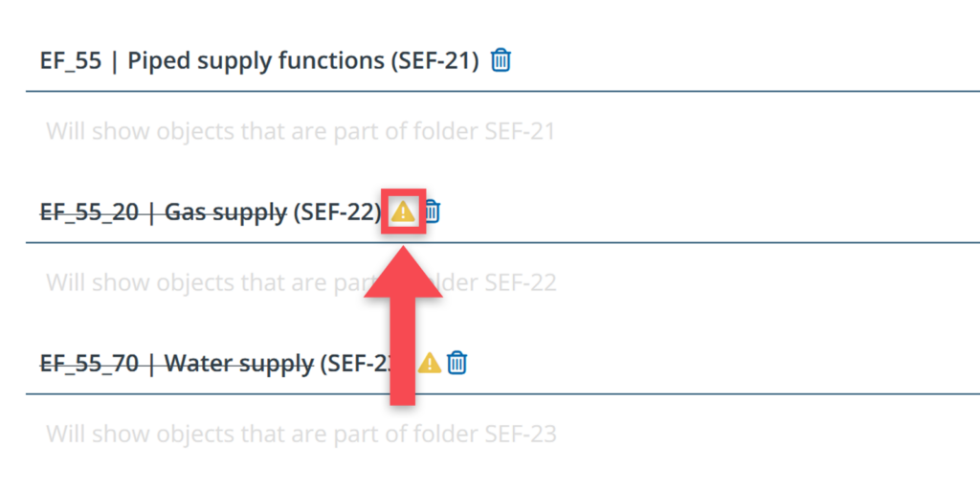
Task: Click the struck-through "Gas supply" title
Action: click(x=226, y=212)
